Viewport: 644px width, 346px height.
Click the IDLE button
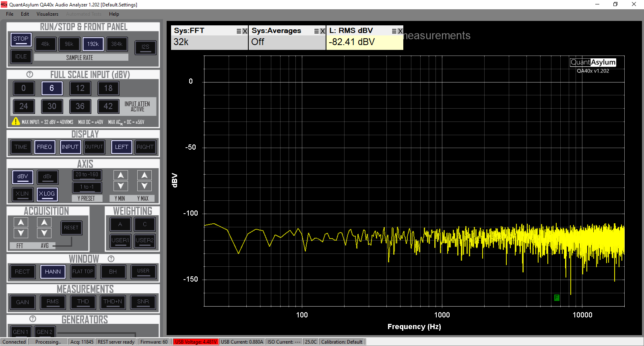pos(21,57)
